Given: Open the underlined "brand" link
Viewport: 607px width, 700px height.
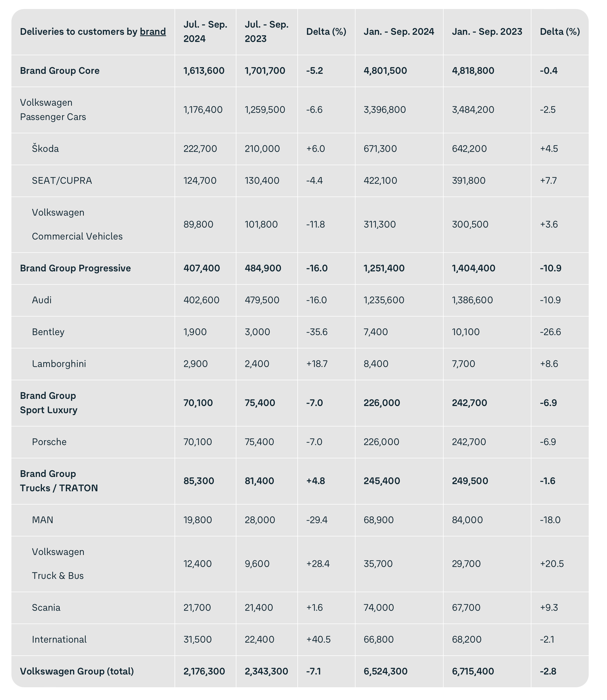Looking at the screenshot, I should (x=153, y=32).
